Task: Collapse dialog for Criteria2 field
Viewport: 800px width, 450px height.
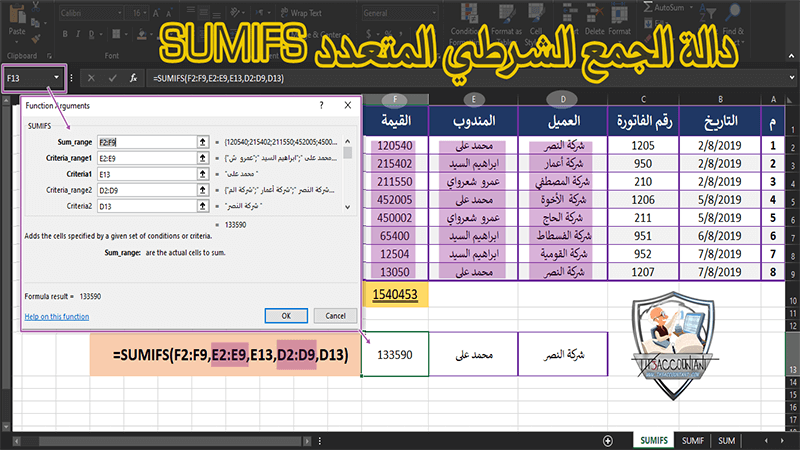Action: 203,206
